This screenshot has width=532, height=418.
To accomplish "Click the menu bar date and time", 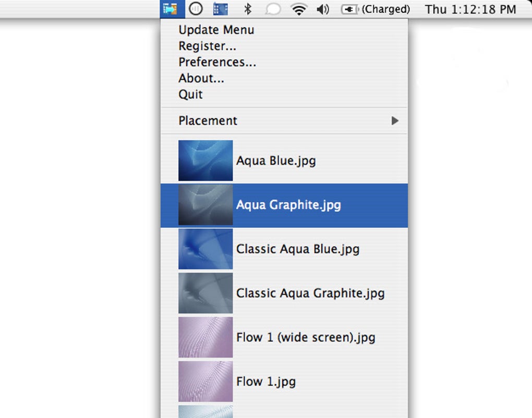I will click(x=470, y=9).
